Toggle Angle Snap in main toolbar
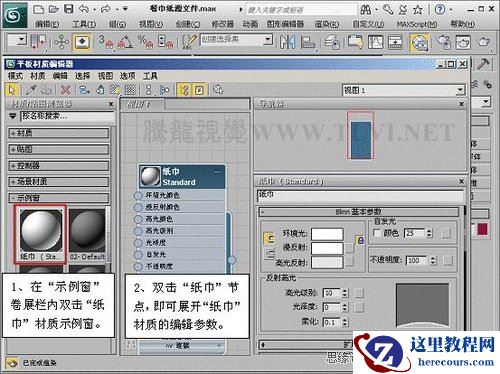Screen dimensions: 500x374 click(125, 42)
